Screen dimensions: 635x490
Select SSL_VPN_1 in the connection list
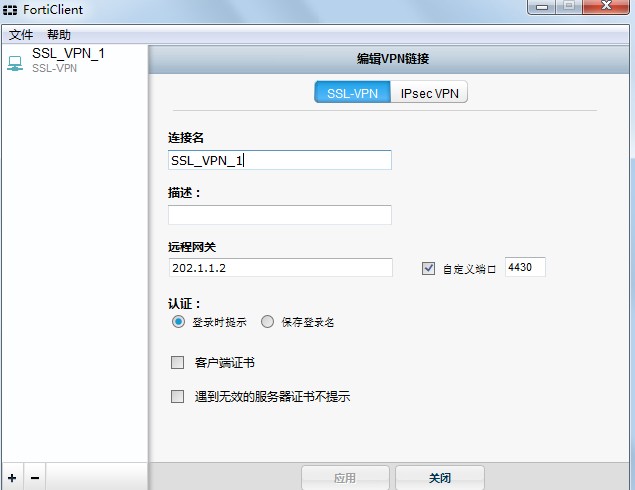click(x=75, y=60)
